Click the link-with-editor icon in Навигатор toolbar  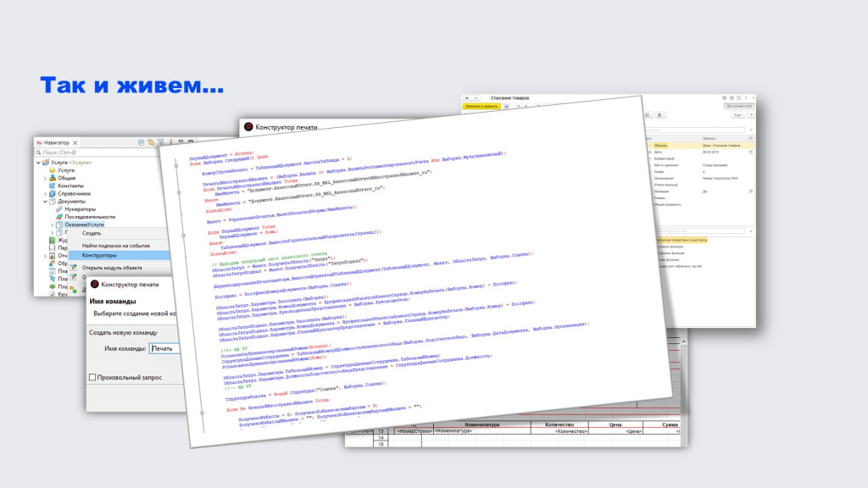151,142
